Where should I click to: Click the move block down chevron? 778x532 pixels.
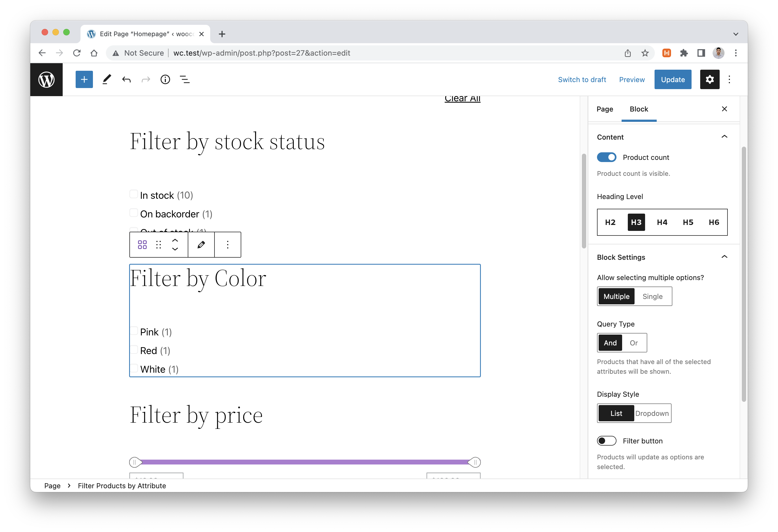175,249
